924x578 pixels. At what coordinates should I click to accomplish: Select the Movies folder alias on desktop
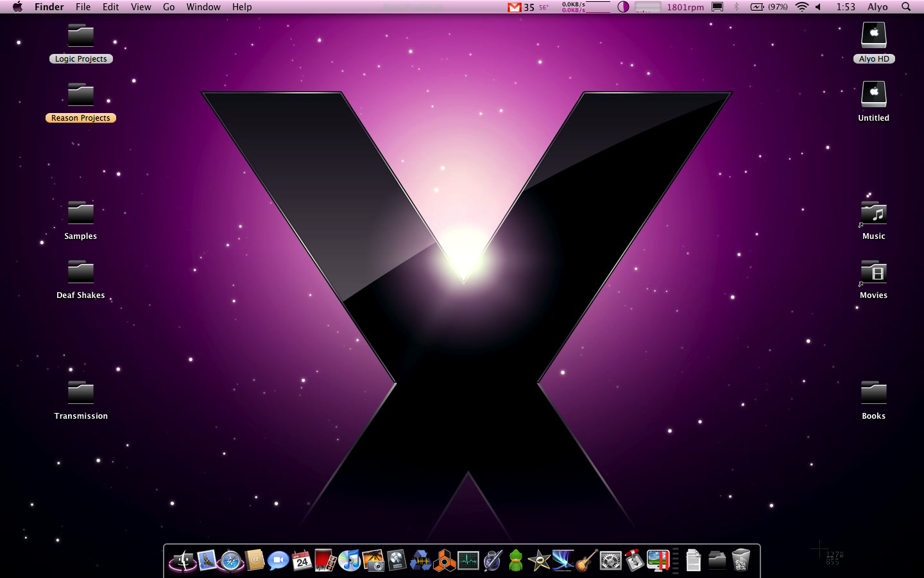point(874,279)
